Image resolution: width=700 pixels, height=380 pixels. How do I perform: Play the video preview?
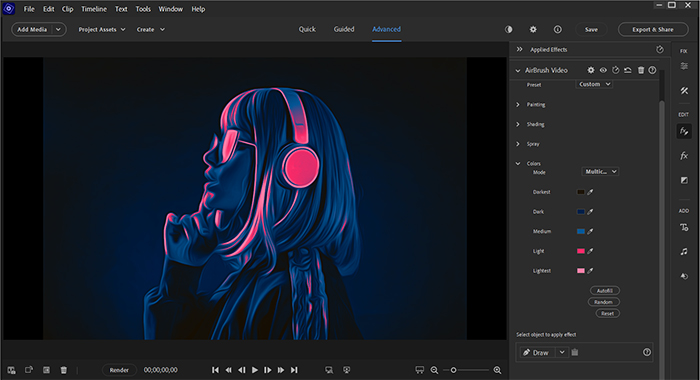(x=254, y=370)
